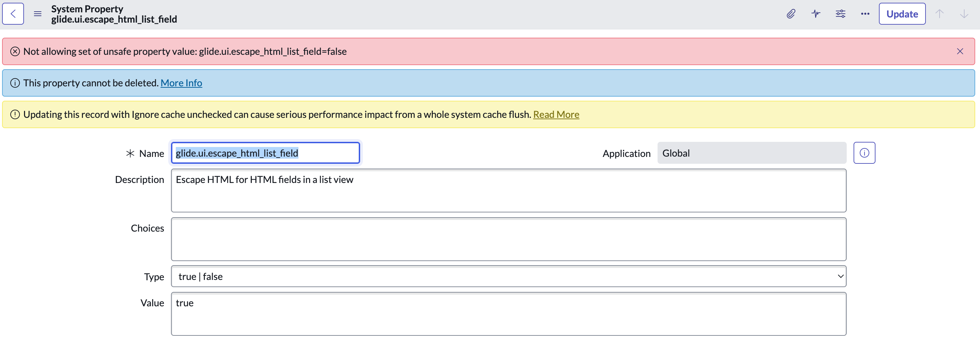Click the Value text area
Image resolution: width=980 pixels, height=344 pixels.
coord(508,314)
